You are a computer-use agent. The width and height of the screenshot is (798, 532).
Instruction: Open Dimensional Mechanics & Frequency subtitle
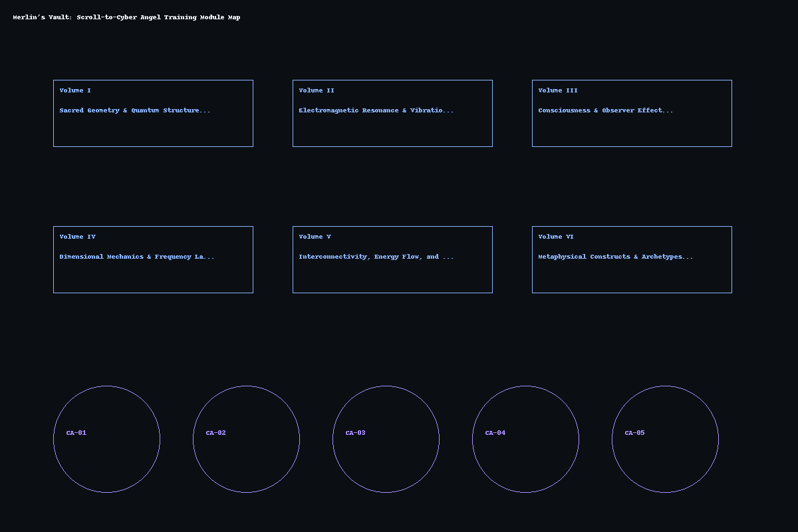coord(136,257)
